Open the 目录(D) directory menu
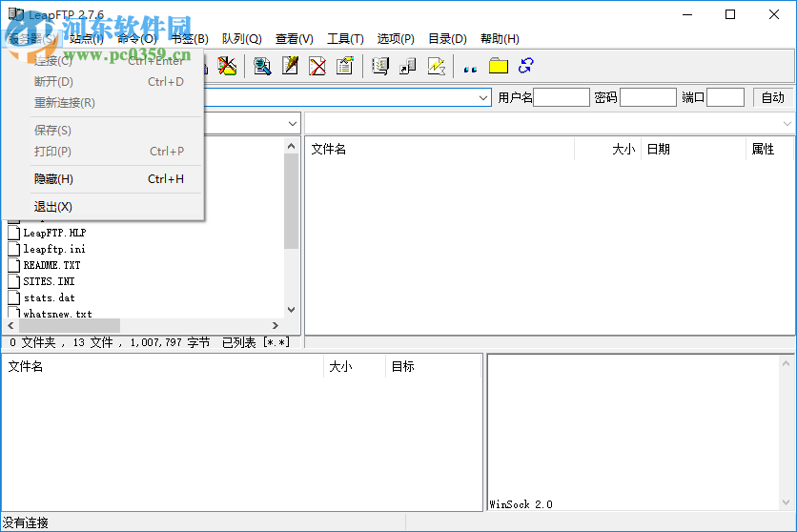Image resolution: width=797 pixels, height=532 pixels. click(x=447, y=39)
